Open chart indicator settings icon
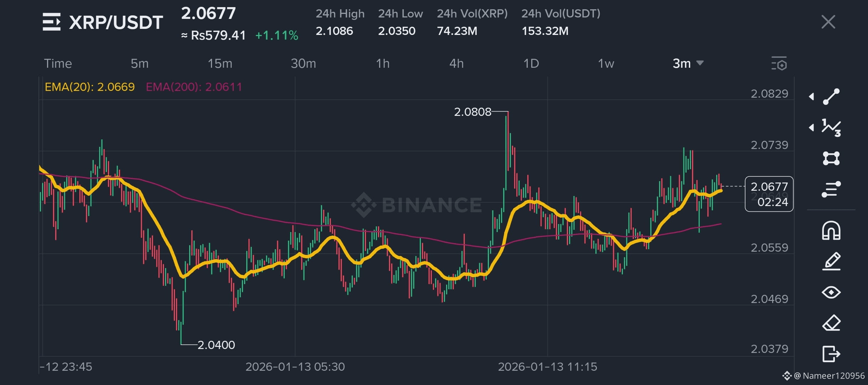 click(x=779, y=63)
